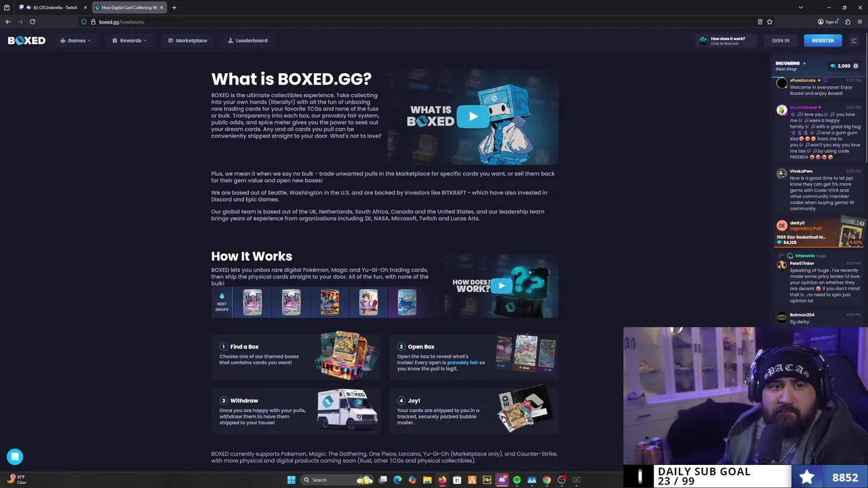
Task: Open the browser application menu
Action: coord(859,22)
